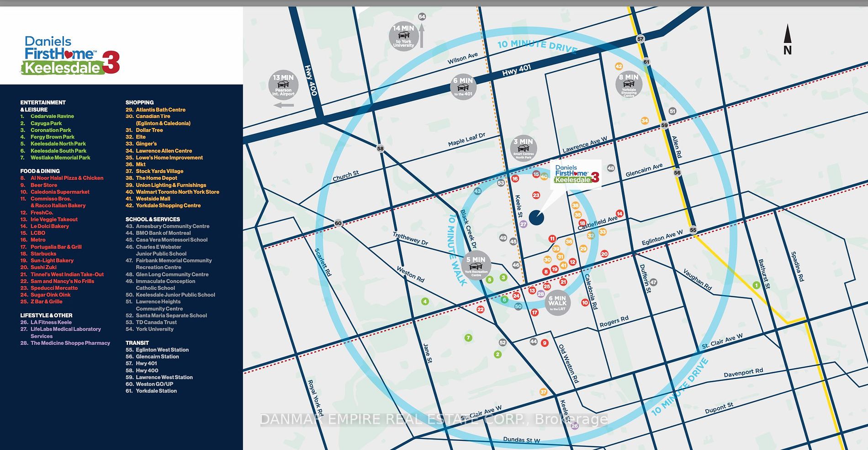This screenshot has height=450, width=868.
Task: Click the TRANSIT legend heading
Action: pyautogui.click(x=137, y=343)
